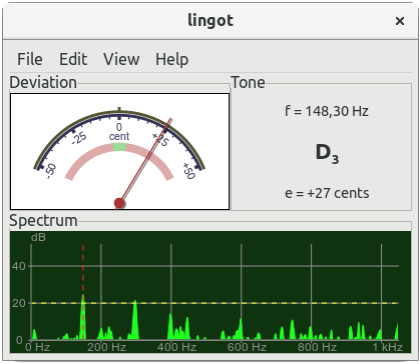The width and height of the screenshot is (420, 364).
Task: Click the Deviation panel title
Action: [43, 82]
